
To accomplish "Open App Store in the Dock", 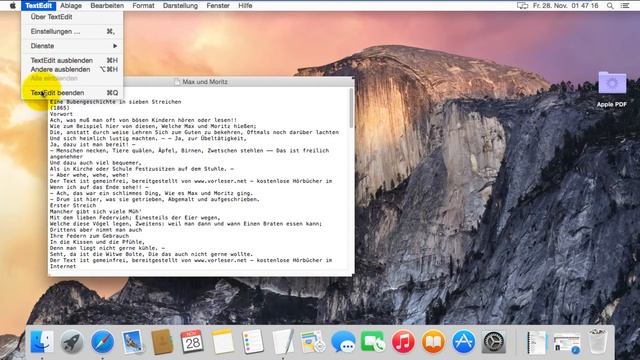I will (463, 342).
